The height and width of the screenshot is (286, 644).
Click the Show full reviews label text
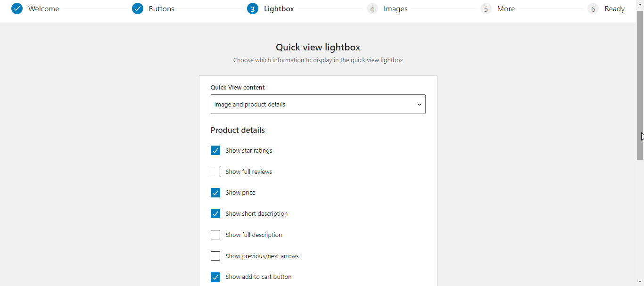[x=249, y=172]
